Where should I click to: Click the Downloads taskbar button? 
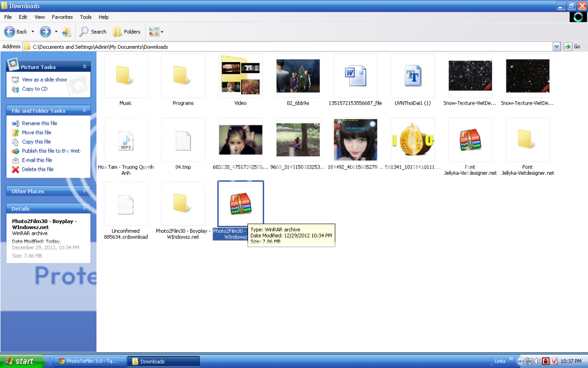click(x=163, y=361)
